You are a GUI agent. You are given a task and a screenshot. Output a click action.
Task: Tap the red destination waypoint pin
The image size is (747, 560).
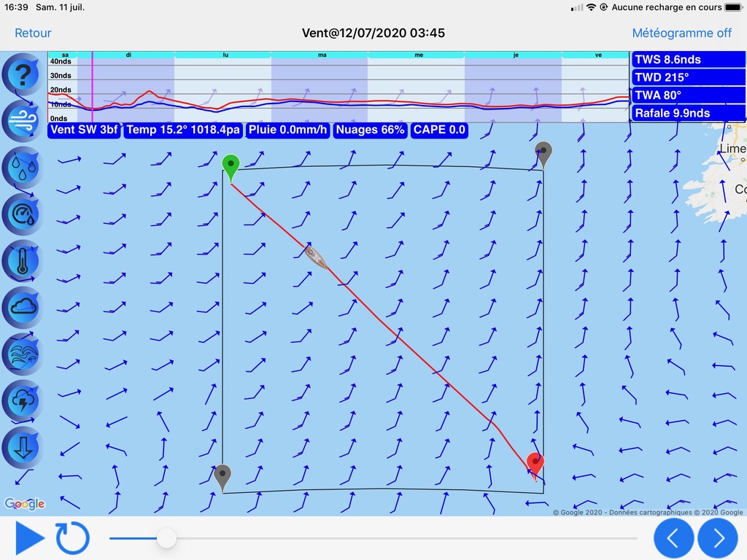535,465
